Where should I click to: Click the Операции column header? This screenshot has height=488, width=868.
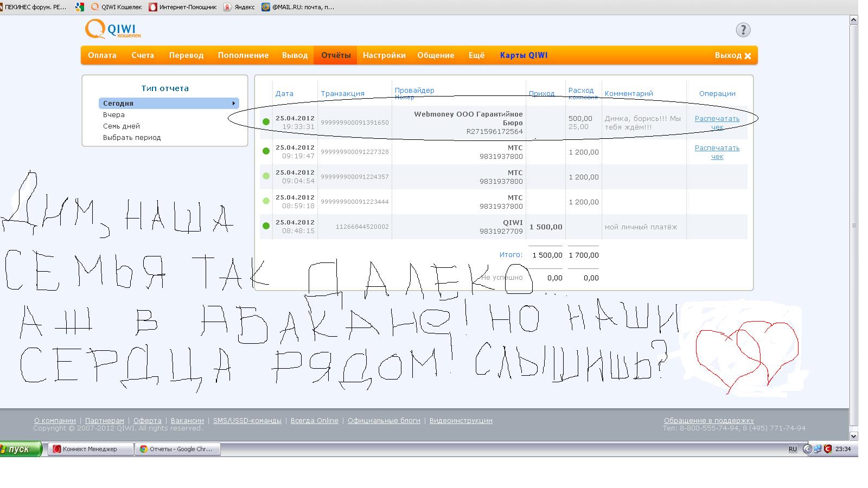tap(717, 93)
